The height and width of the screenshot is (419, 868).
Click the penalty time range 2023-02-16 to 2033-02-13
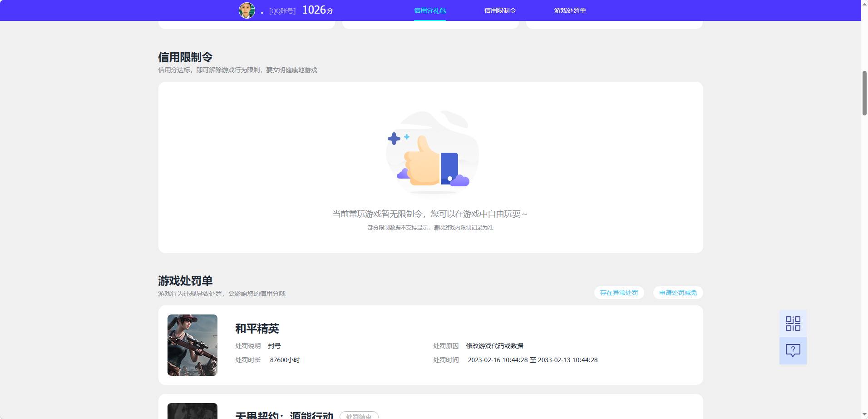(x=533, y=360)
